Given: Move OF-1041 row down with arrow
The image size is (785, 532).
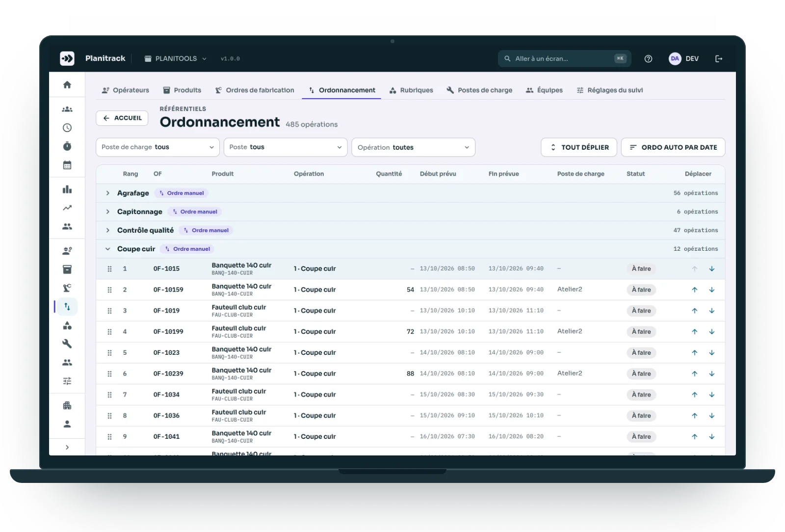Looking at the screenshot, I should pyautogui.click(x=712, y=437).
